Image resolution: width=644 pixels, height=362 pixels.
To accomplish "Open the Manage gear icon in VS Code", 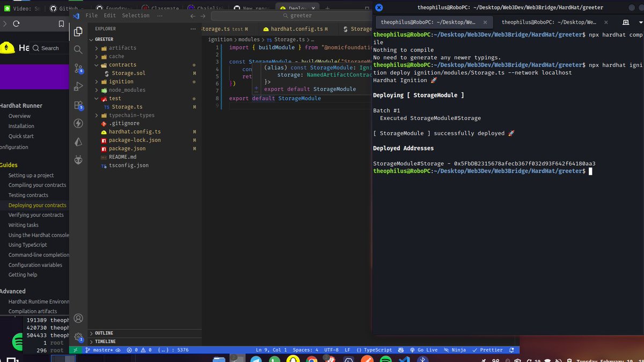I will [x=78, y=337].
